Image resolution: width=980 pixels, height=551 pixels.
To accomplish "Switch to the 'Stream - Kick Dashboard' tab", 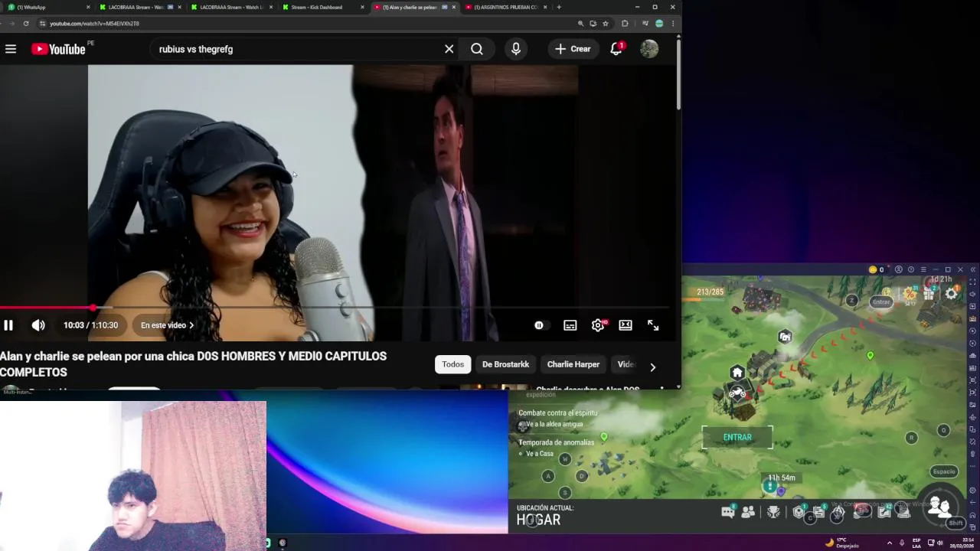I will (x=324, y=7).
